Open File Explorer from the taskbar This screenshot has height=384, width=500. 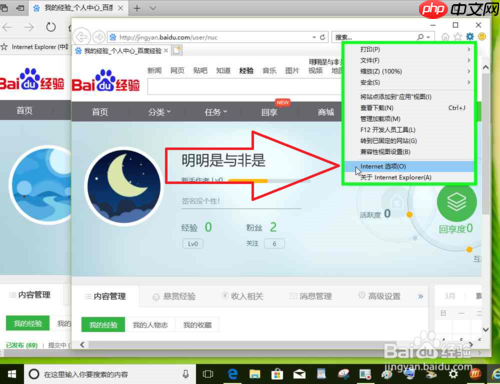(x=255, y=374)
